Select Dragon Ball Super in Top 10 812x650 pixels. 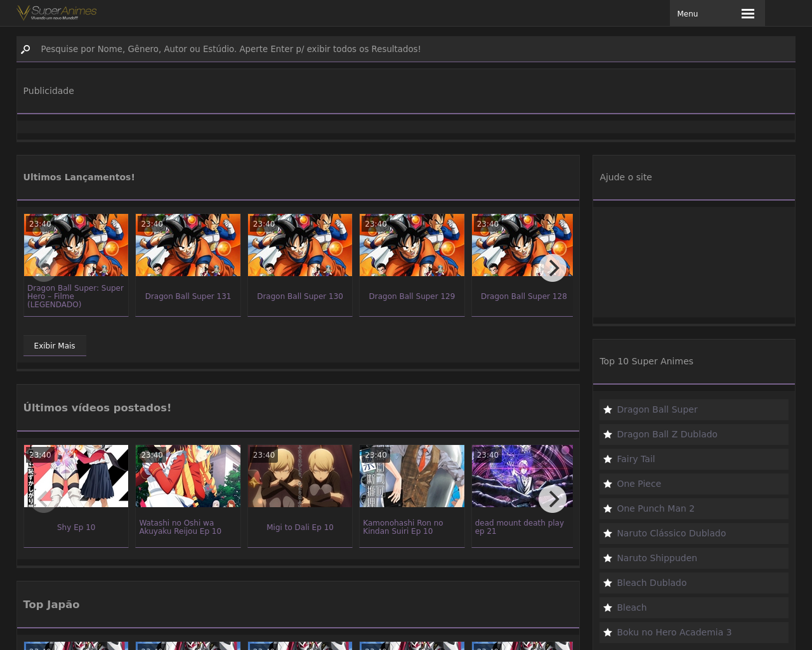(x=694, y=409)
